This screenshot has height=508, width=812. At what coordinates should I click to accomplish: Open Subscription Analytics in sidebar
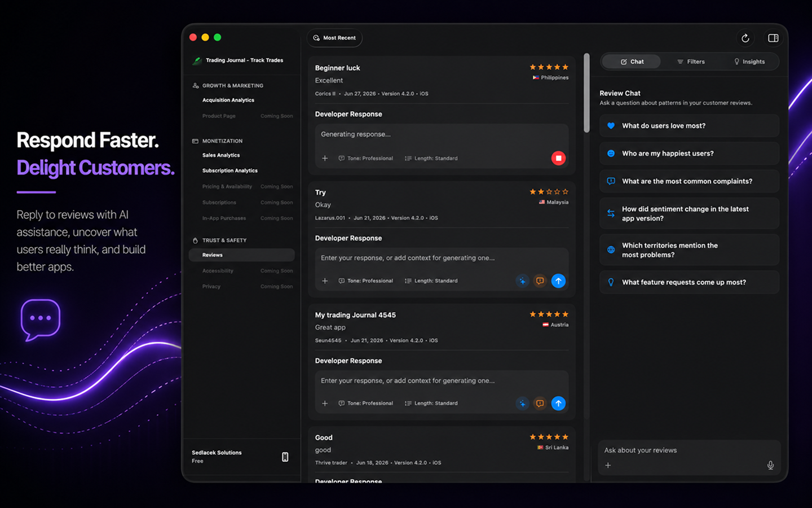tap(230, 170)
